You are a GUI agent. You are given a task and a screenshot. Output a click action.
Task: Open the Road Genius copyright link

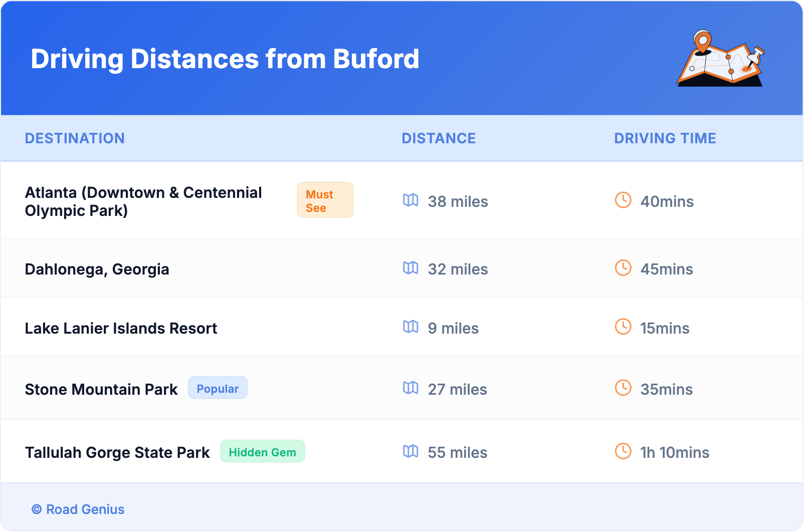coord(78,509)
